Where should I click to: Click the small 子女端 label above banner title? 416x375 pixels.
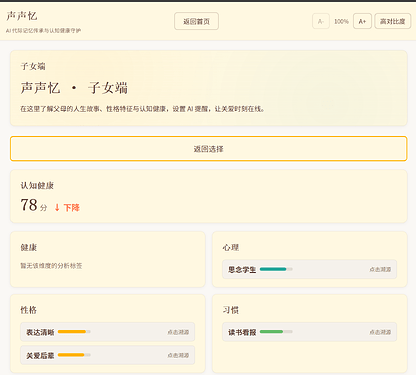point(33,66)
